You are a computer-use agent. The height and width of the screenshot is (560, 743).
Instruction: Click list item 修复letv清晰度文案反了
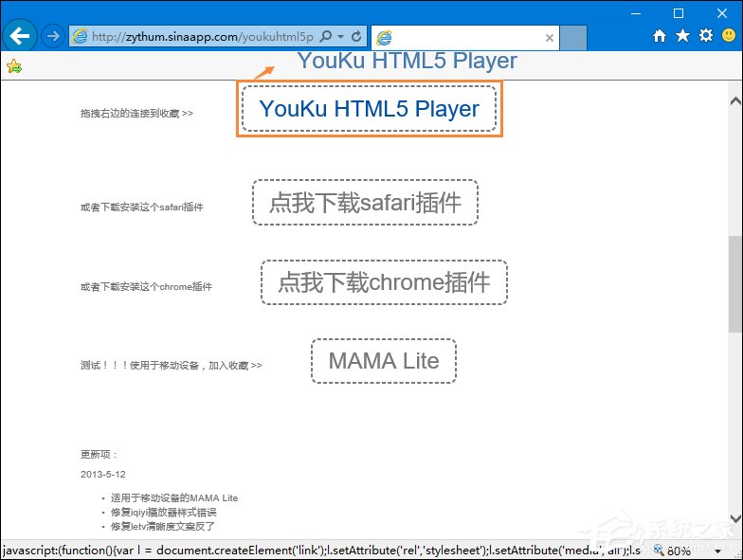point(163,527)
